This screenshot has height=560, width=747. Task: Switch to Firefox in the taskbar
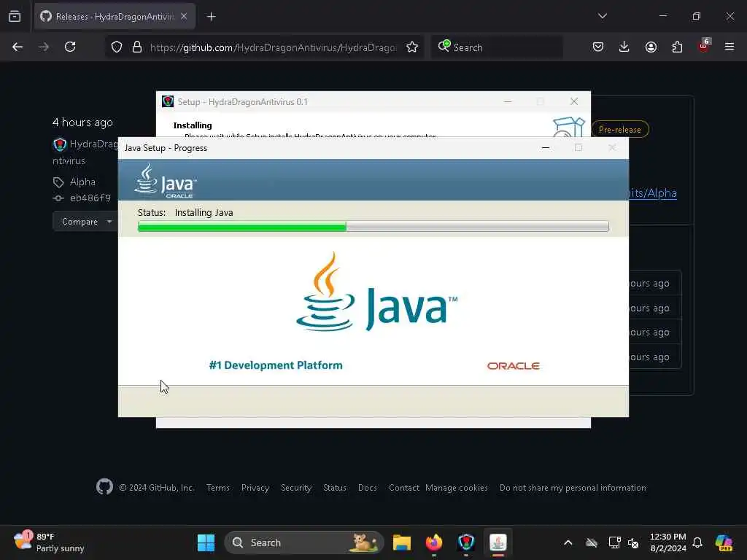(434, 542)
